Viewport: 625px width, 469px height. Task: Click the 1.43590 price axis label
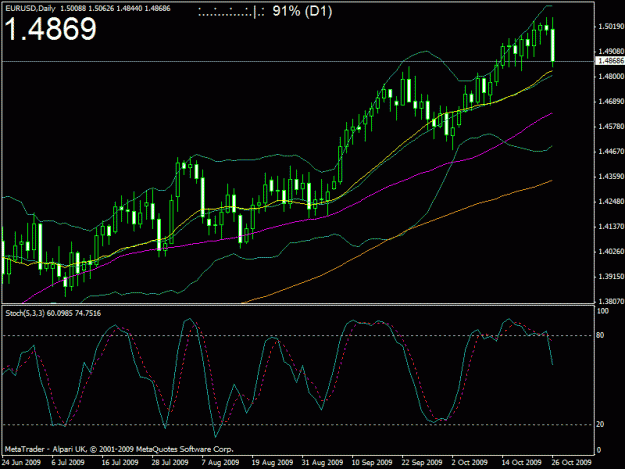611,177
